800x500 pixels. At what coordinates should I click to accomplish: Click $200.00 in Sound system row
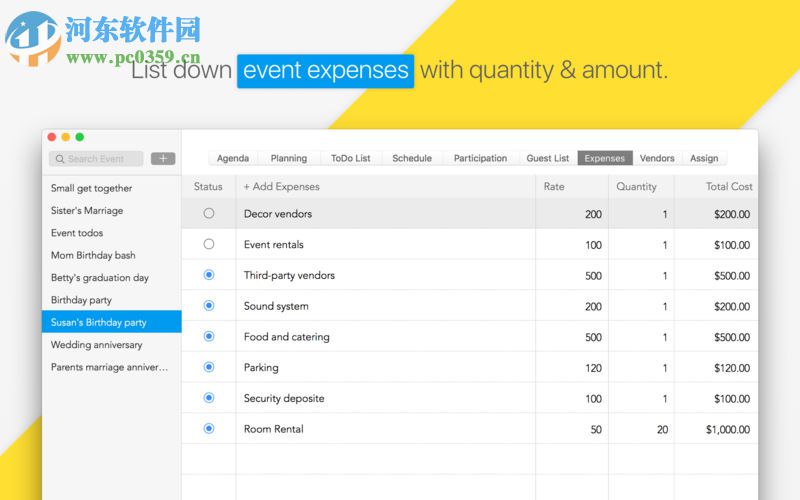(732, 307)
